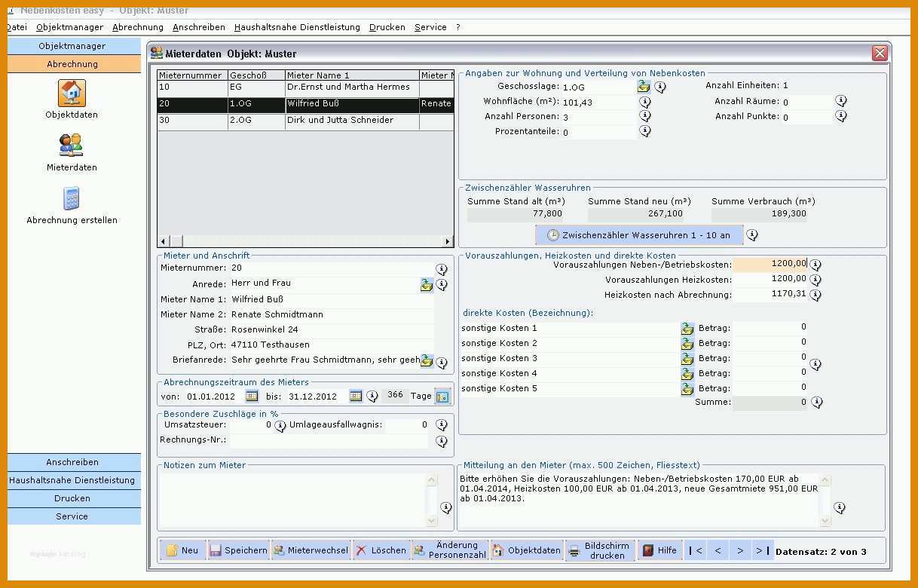918x588 pixels.
Task: Select tenant row Dirk und Jutta Schneider
Action: point(305,121)
